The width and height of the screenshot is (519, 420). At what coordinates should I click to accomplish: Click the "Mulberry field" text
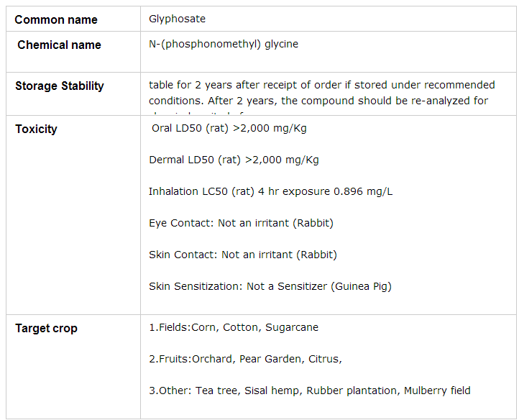coord(437,391)
